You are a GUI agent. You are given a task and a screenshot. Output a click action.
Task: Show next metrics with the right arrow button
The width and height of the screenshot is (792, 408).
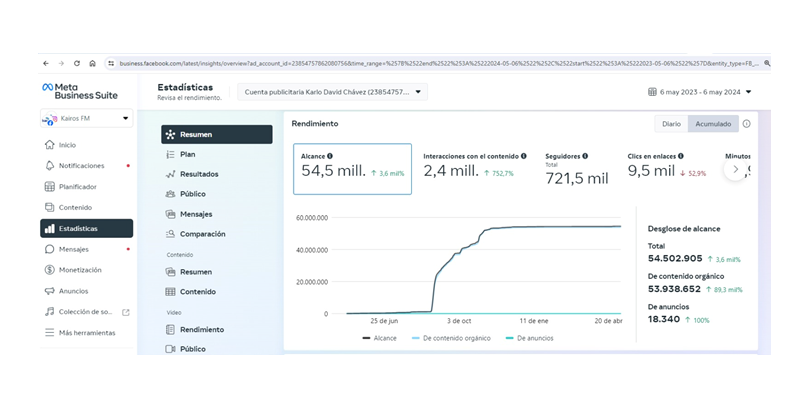pos(735,169)
